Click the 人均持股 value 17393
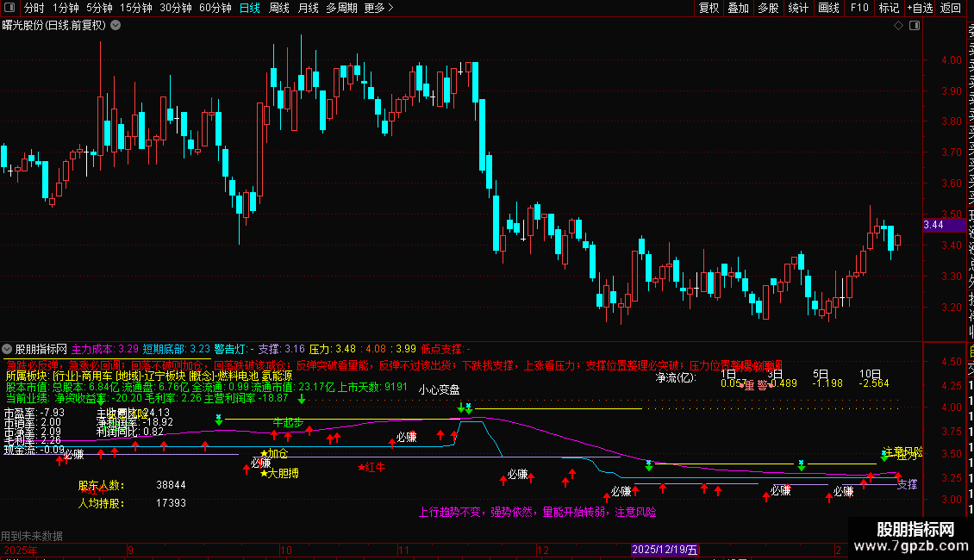Image resolution: width=974 pixels, height=560 pixels. pos(171,503)
